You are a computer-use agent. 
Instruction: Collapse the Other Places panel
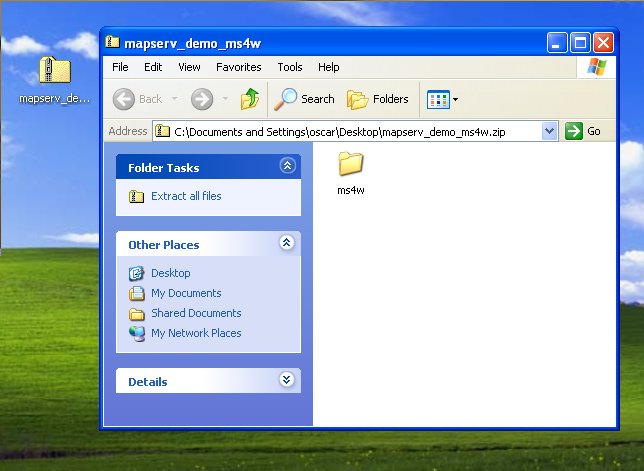(287, 244)
